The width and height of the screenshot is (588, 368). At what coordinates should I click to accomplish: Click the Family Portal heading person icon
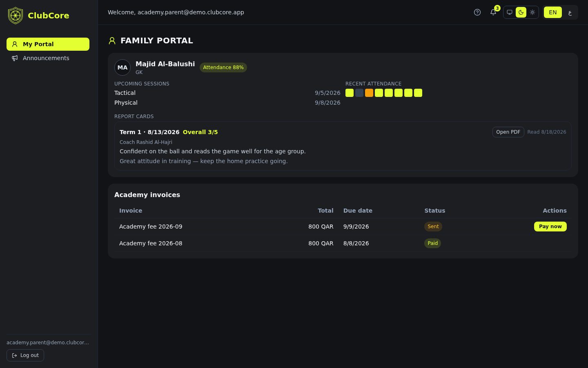click(112, 40)
